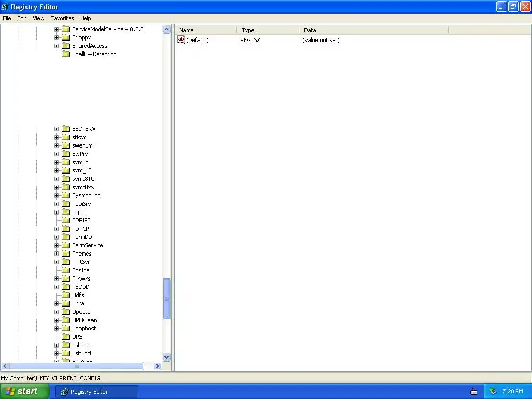
Task: Click the (value not set) data cell
Action: coord(321,40)
